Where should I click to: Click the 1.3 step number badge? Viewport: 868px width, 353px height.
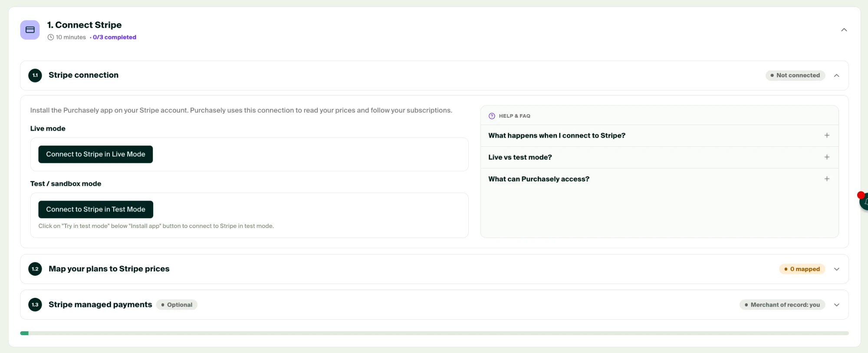(x=35, y=304)
